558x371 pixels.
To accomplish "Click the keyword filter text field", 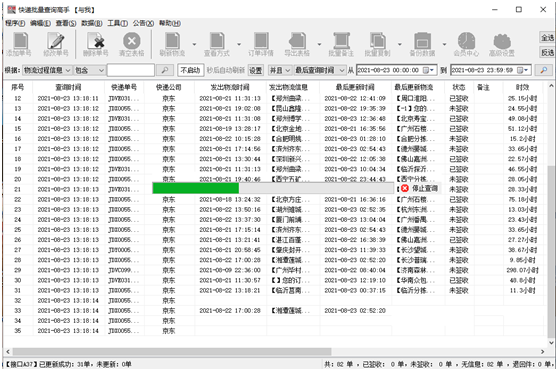I will pyautogui.click(x=131, y=70).
